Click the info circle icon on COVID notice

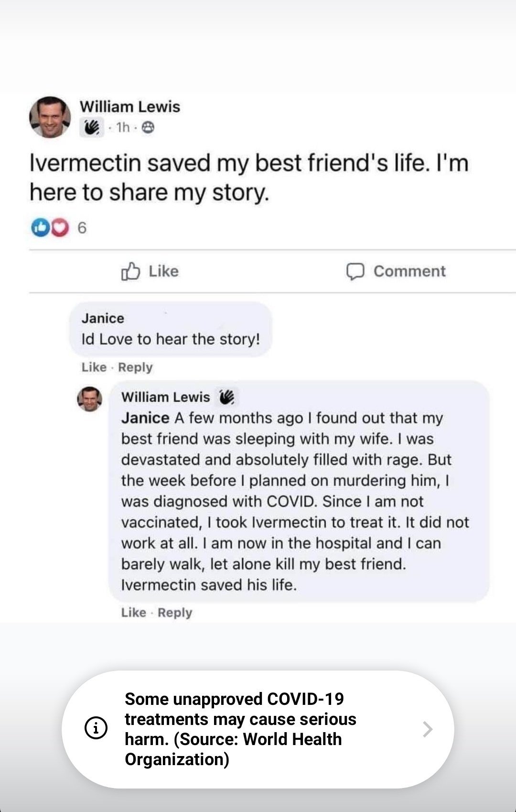(96, 728)
